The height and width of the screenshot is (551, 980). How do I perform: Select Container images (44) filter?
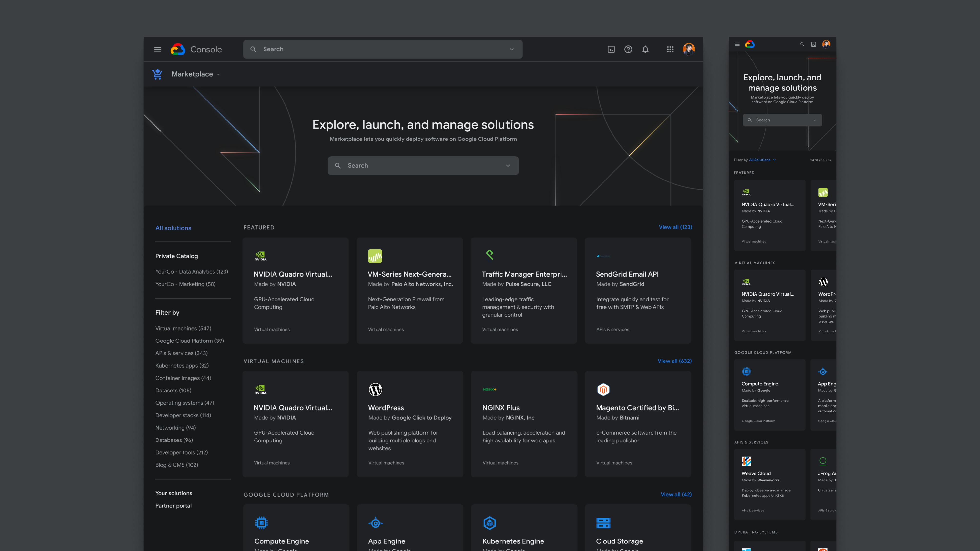click(183, 378)
